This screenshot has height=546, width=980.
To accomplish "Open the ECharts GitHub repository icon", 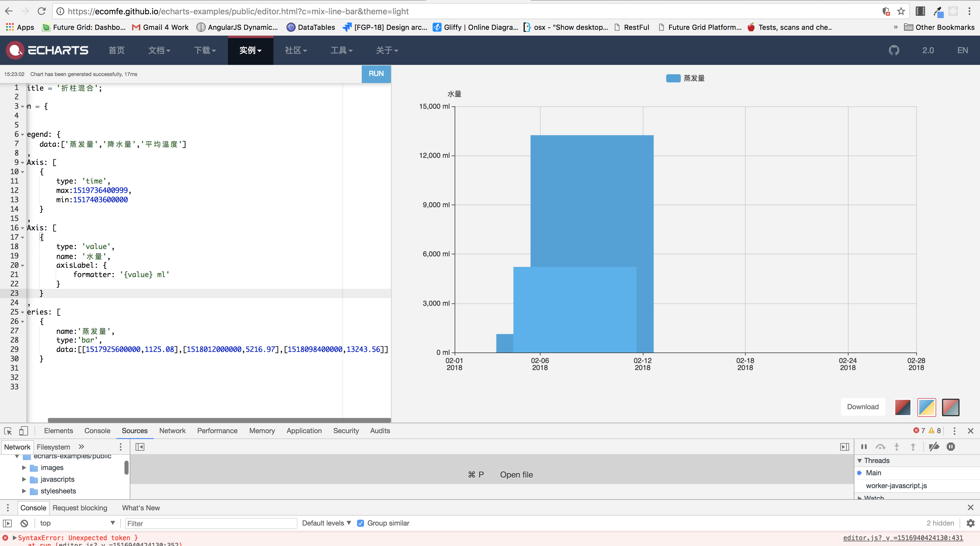I will (x=894, y=50).
